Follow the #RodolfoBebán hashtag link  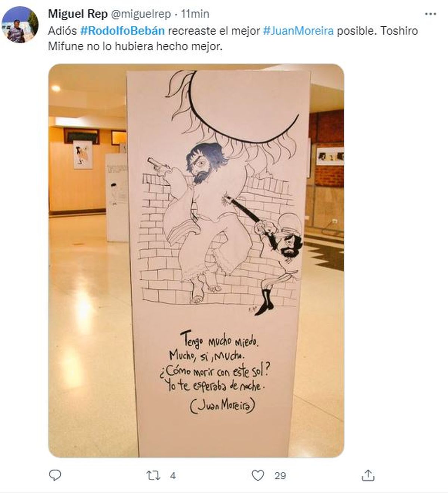pos(122,31)
